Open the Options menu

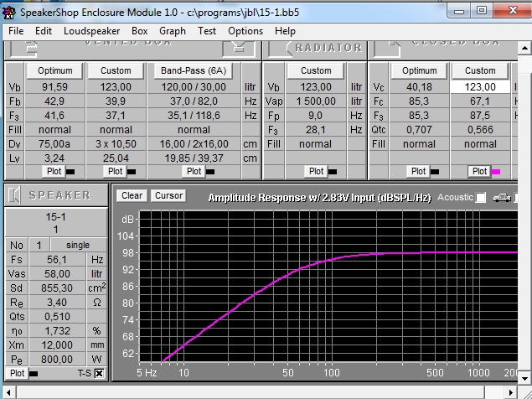click(x=245, y=31)
